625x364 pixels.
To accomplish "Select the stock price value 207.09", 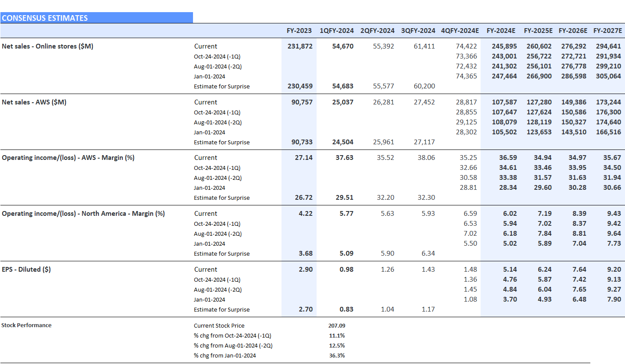I will 337,325.
